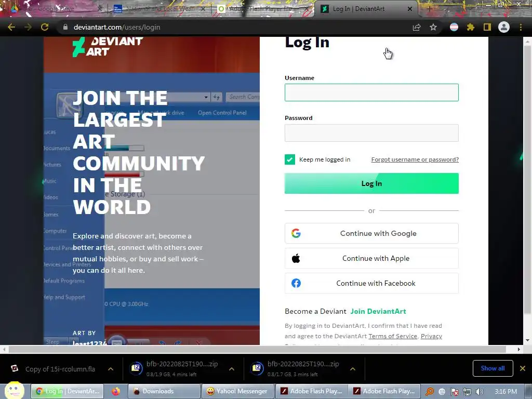This screenshot has width=532, height=399.
Task: Focus the Username input field
Action: click(371, 92)
